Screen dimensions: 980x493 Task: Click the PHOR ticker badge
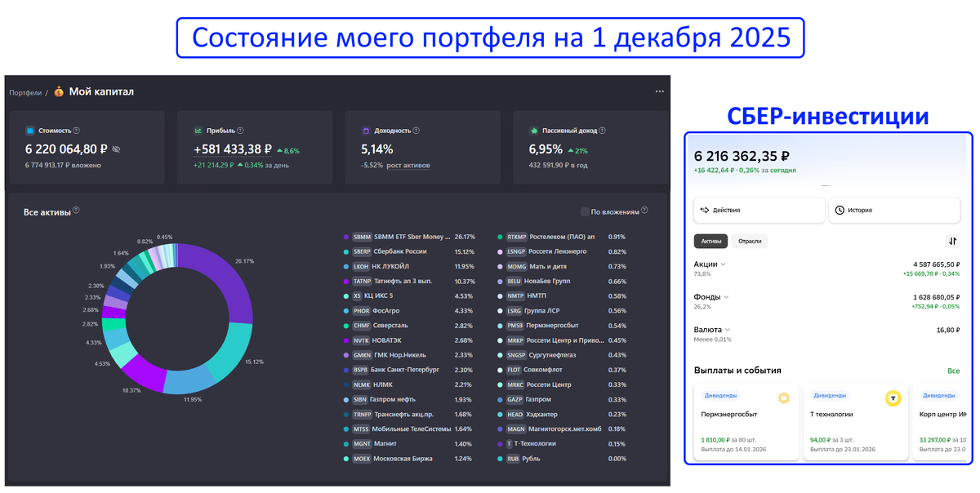tap(362, 310)
